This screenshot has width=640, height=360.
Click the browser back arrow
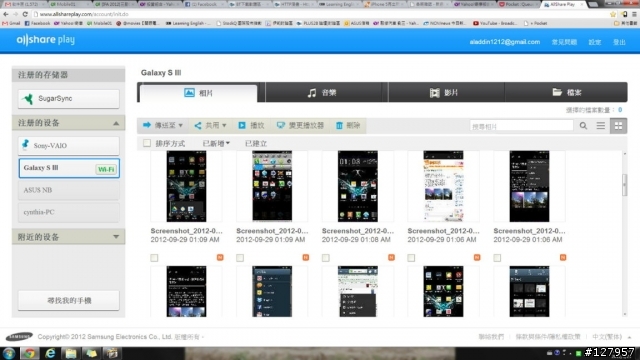pos(6,14)
